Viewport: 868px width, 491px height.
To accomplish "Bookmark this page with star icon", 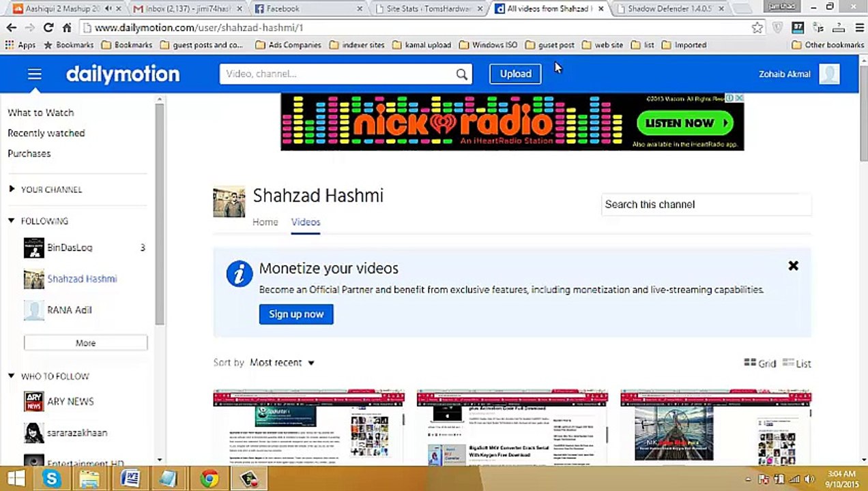I will [x=757, y=28].
